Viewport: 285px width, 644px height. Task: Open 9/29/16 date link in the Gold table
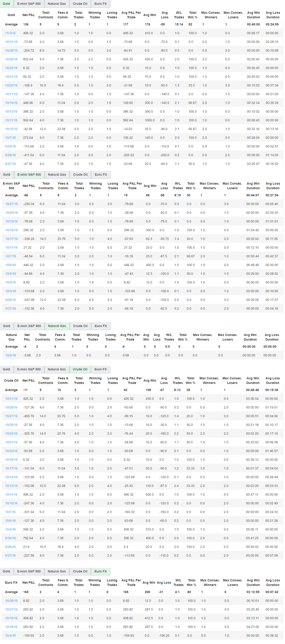[x=10, y=146]
